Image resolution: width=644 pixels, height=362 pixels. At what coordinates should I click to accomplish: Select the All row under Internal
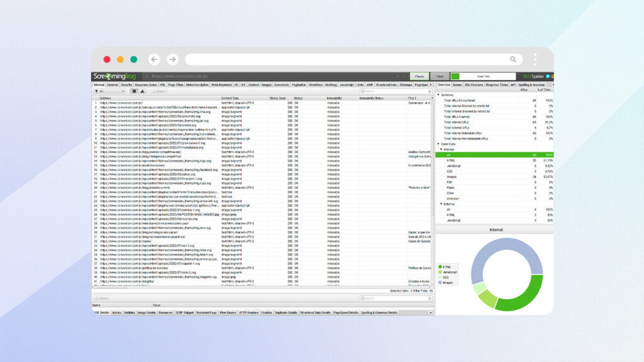[494, 155]
